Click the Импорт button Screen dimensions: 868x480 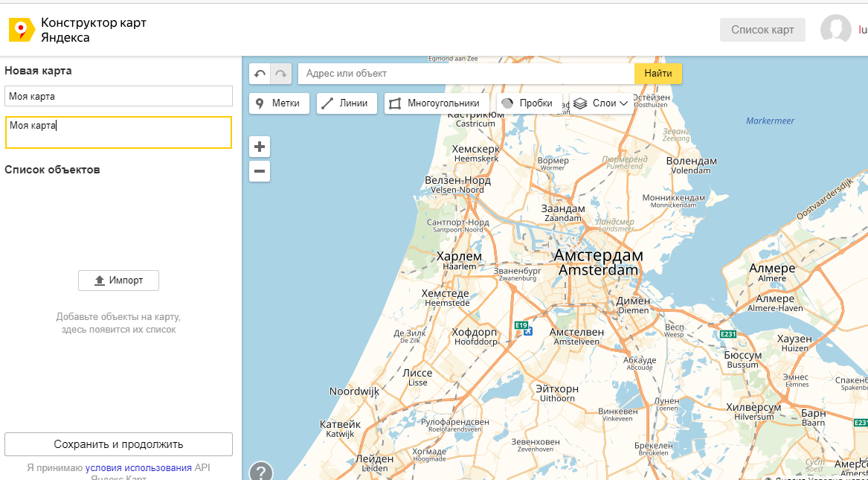118,281
